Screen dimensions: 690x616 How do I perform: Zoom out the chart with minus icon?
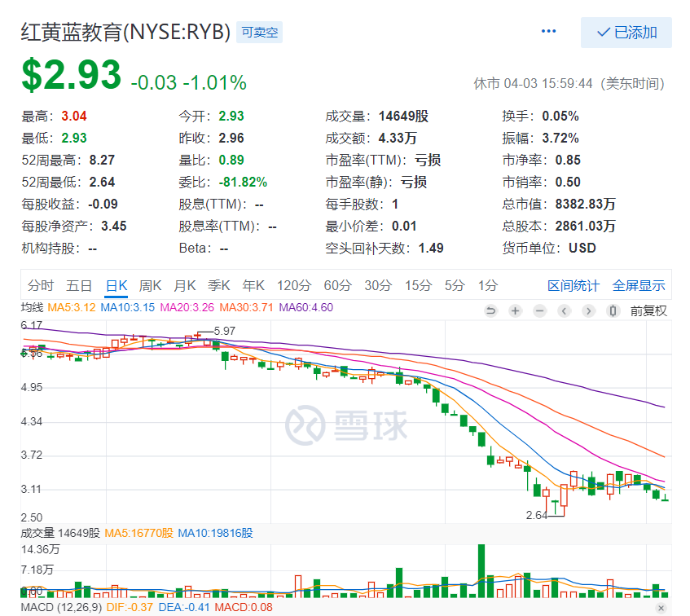[x=539, y=311]
